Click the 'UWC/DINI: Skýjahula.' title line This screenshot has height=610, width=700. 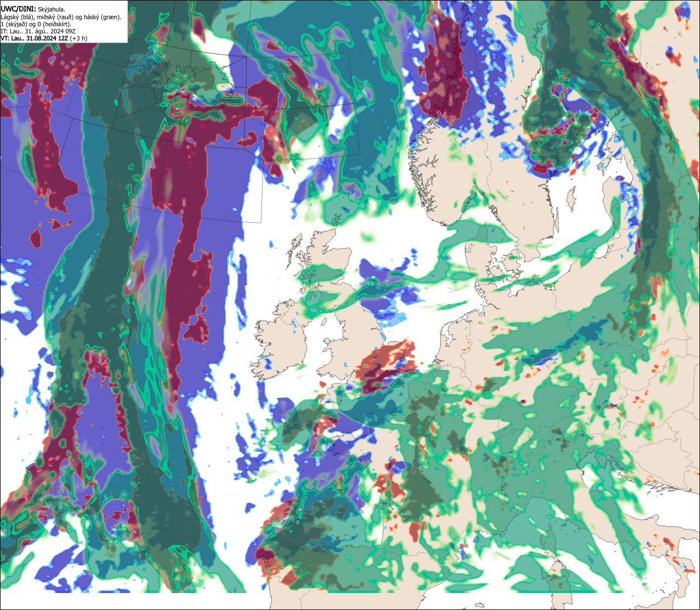[x=33, y=9]
